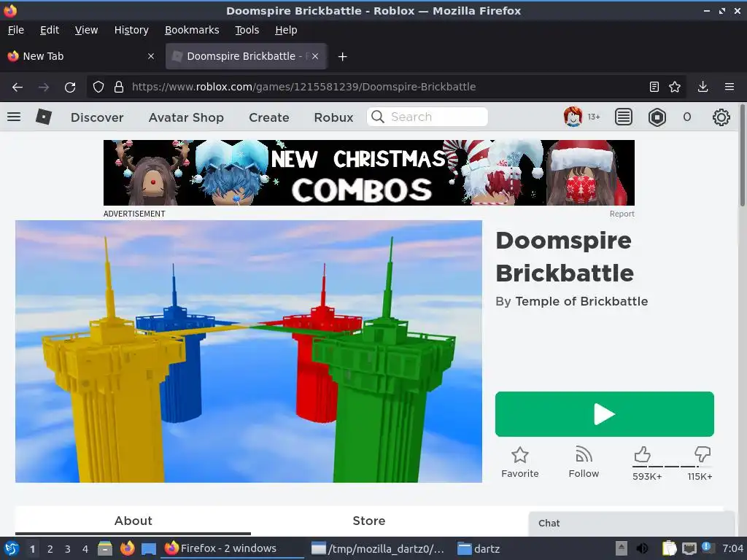Start the game with the green Play button
747x560 pixels.
tap(605, 414)
